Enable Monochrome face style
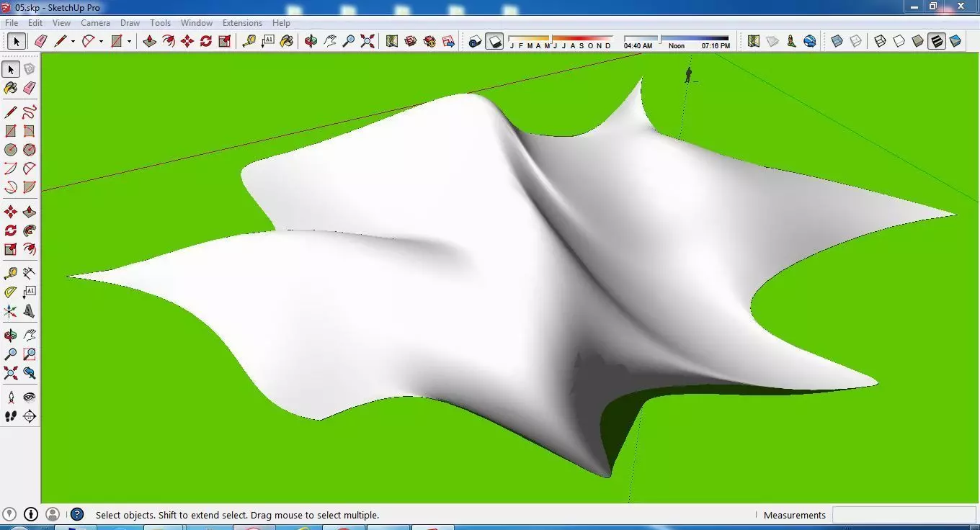The width and height of the screenshot is (980, 530). click(955, 41)
